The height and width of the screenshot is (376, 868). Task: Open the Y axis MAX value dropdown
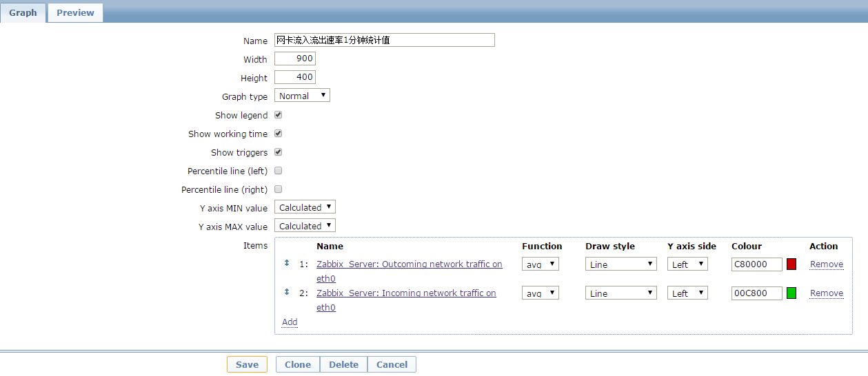(x=305, y=226)
